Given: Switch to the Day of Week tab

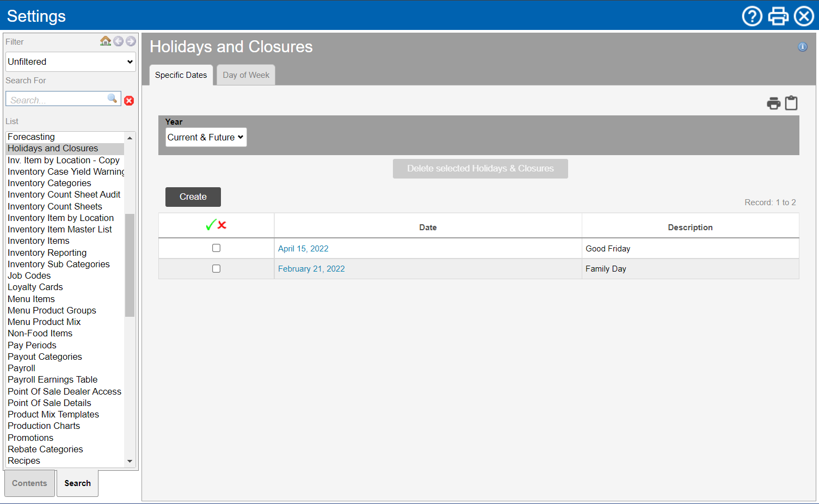Looking at the screenshot, I should [x=246, y=75].
